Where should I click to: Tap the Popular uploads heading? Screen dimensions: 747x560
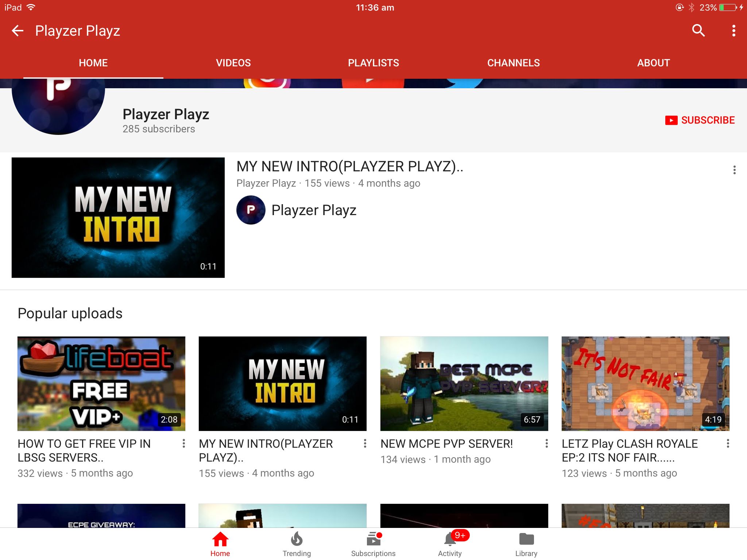pyautogui.click(x=70, y=314)
